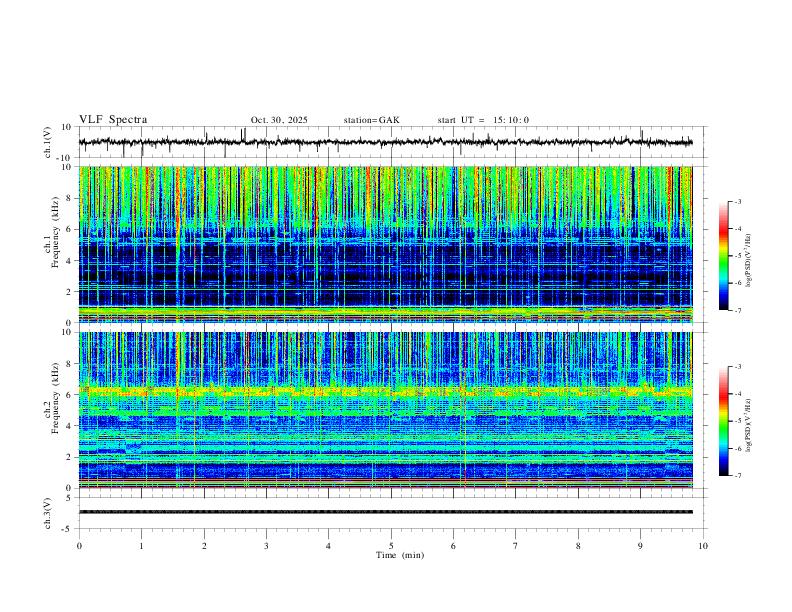Click the '5' tick on the time axis
The width and height of the screenshot is (792, 612).
[391, 546]
